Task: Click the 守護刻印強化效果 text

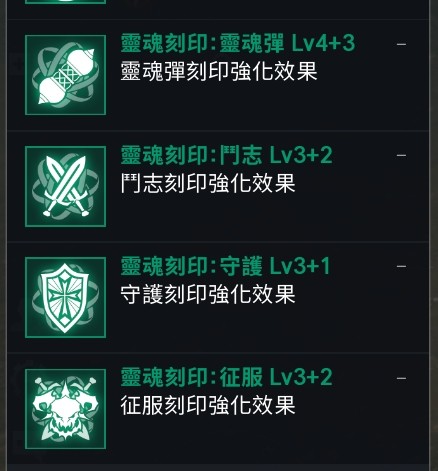Action: click(x=208, y=294)
